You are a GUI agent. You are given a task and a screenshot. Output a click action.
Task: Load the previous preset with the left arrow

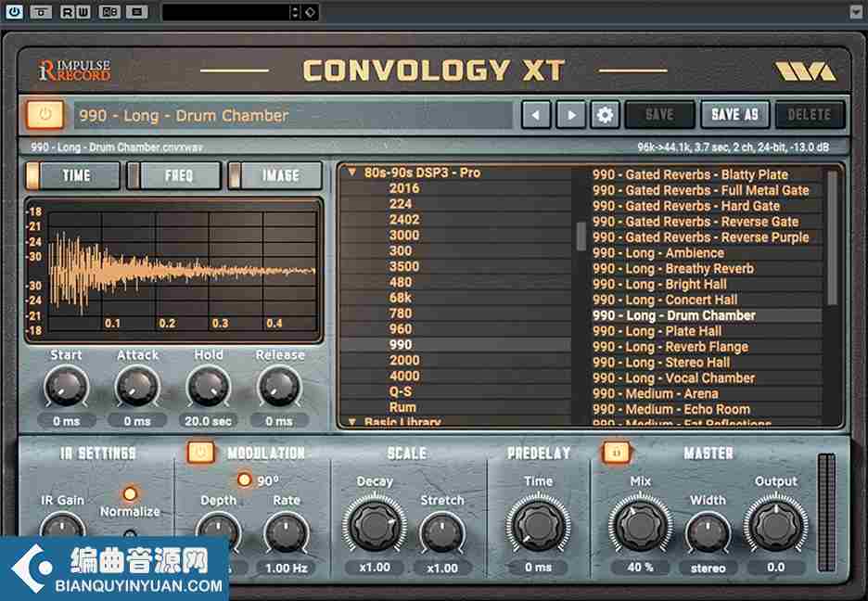[x=536, y=115]
